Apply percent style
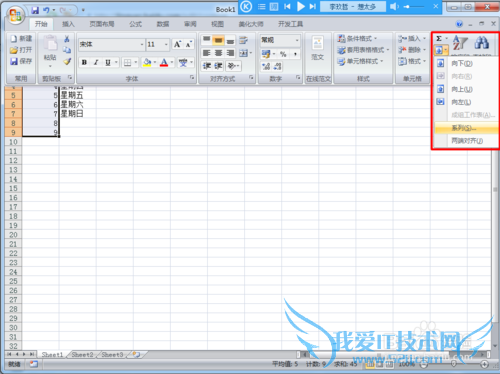 (283, 54)
